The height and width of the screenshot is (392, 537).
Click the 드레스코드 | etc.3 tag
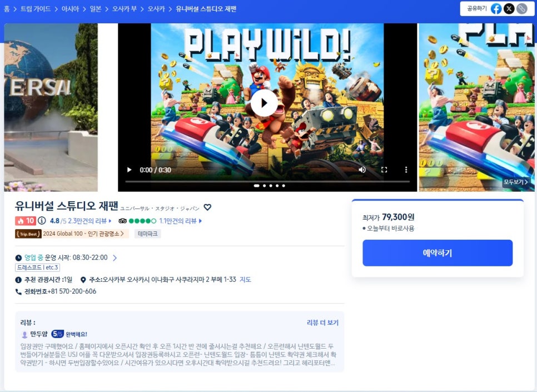38,267
